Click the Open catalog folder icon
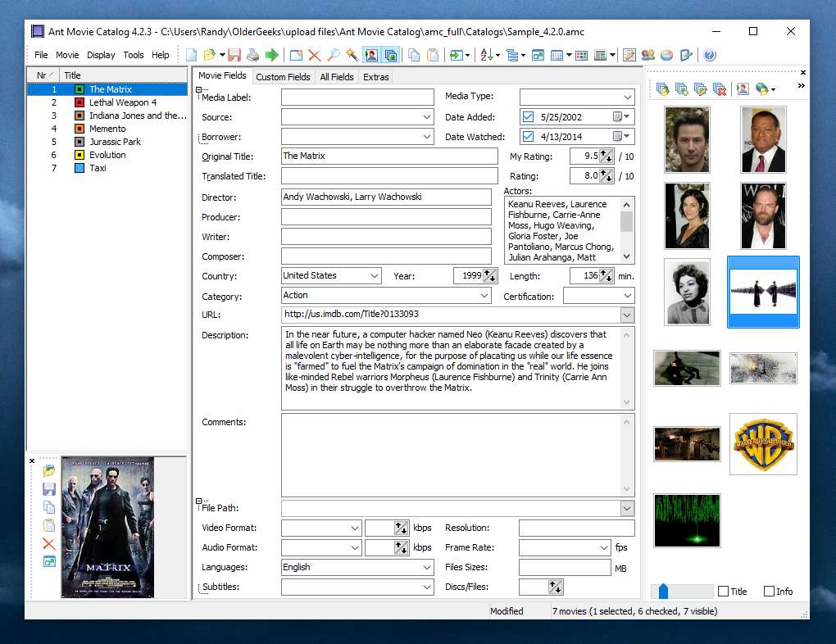Viewport: 836px width, 644px height. pos(209,55)
